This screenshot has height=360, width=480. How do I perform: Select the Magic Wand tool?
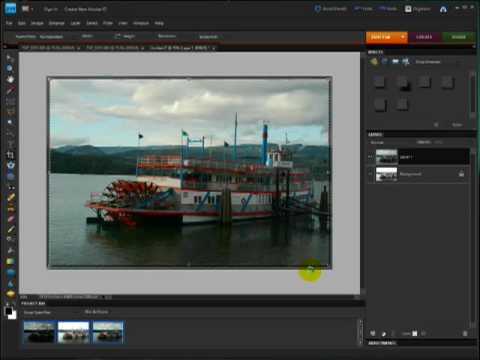coord(10,122)
